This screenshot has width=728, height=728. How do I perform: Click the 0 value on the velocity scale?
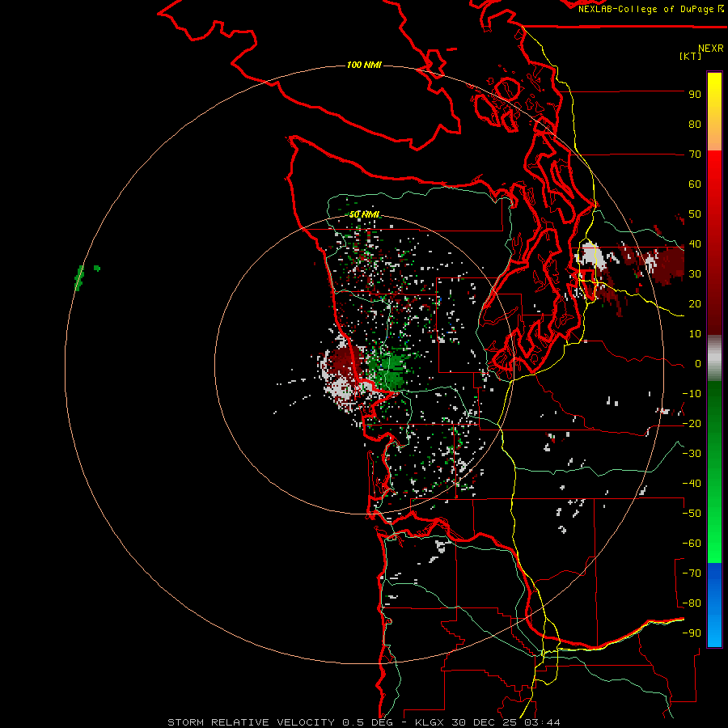coord(698,364)
